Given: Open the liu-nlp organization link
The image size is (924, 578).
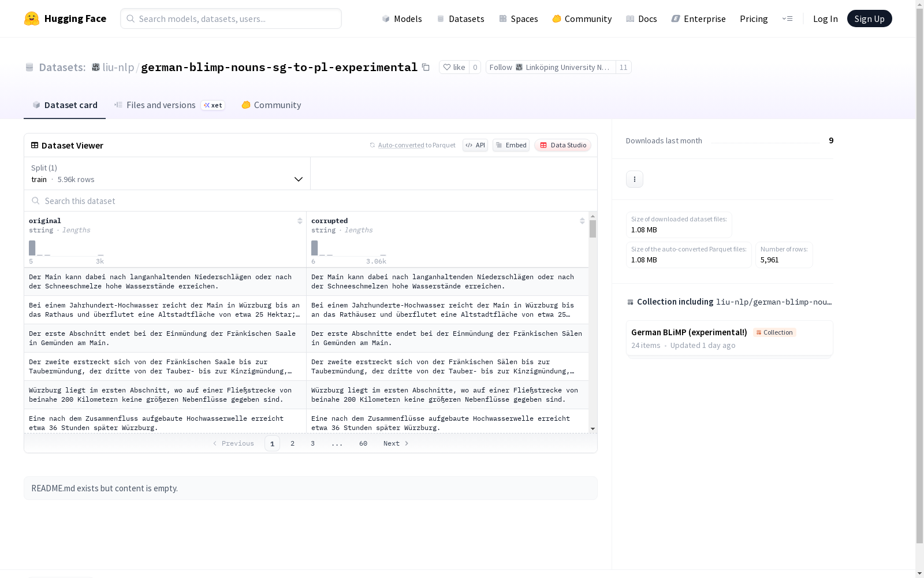Looking at the screenshot, I should pos(118,67).
